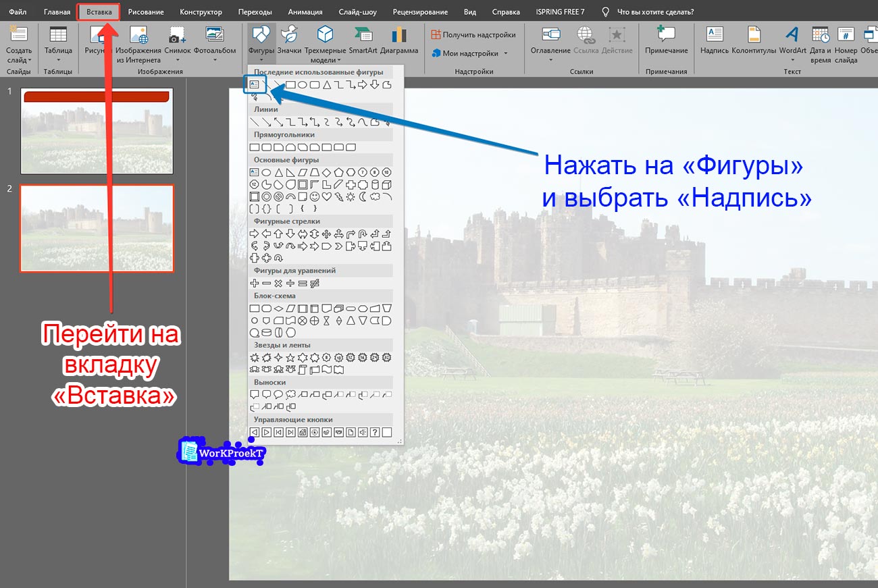Viewport: 878px width, 588px height.
Task: Click the 'Что вы хотите сделать?' search field
Action: (654, 12)
